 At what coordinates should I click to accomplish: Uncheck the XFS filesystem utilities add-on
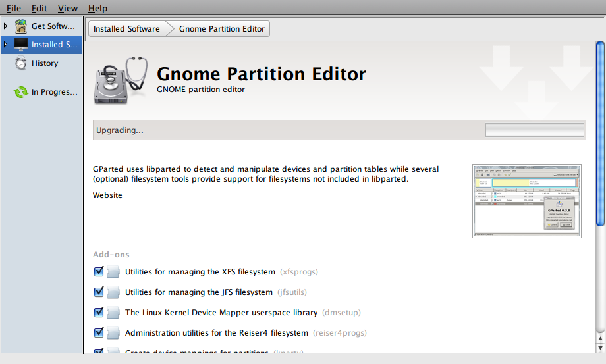point(99,271)
